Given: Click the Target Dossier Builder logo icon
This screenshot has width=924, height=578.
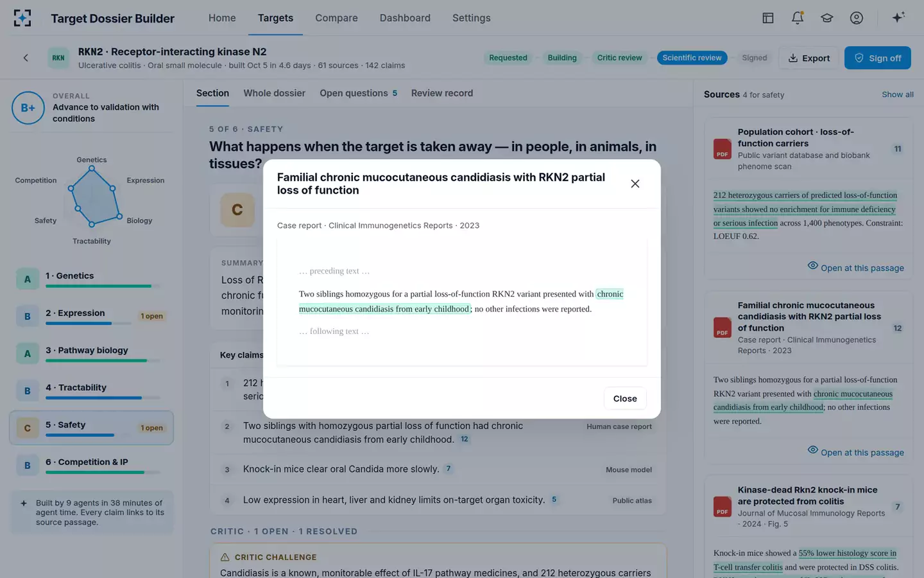Looking at the screenshot, I should coord(22,18).
